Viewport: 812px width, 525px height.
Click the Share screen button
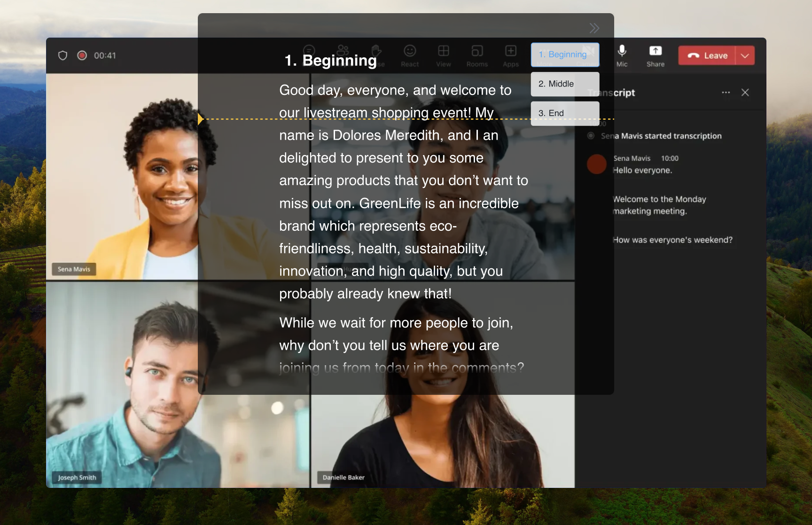pos(656,55)
